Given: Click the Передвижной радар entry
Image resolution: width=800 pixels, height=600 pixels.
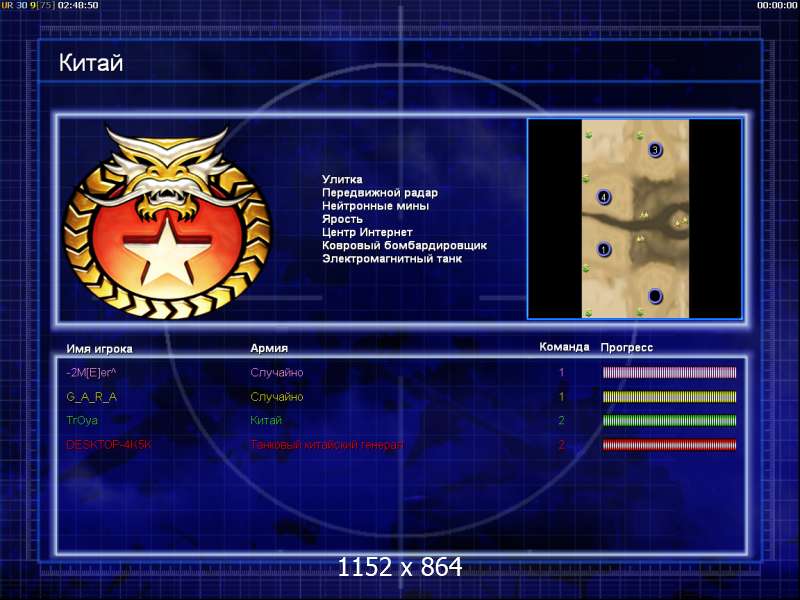Looking at the screenshot, I should 380,193.
